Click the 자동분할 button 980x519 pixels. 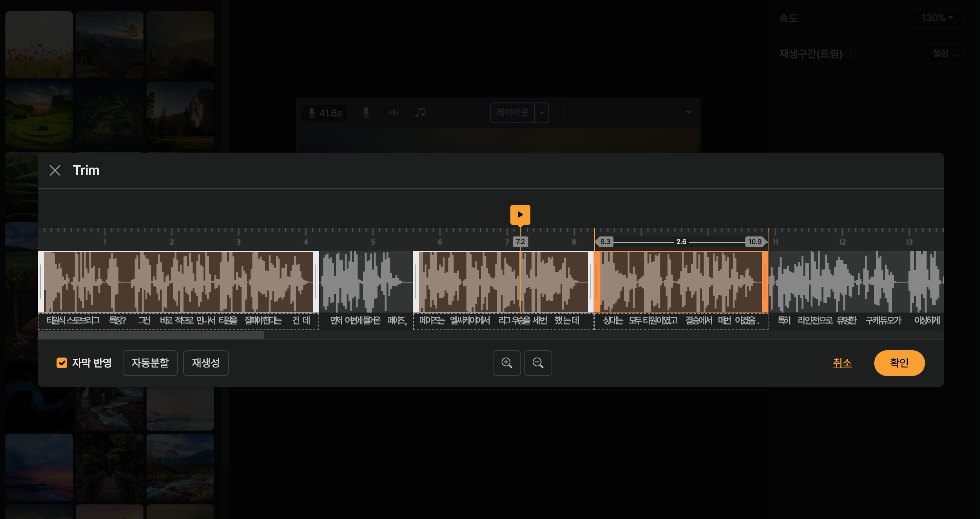pos(150,363)
